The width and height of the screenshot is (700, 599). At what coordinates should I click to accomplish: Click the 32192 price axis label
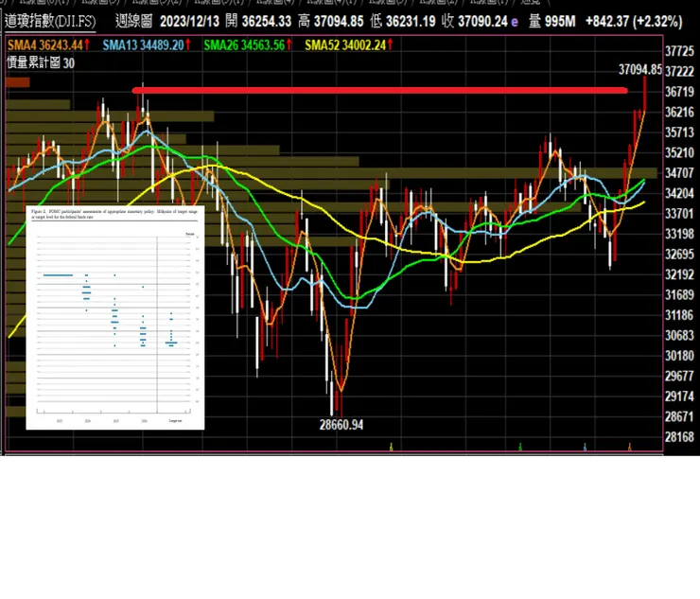[679, 274]
